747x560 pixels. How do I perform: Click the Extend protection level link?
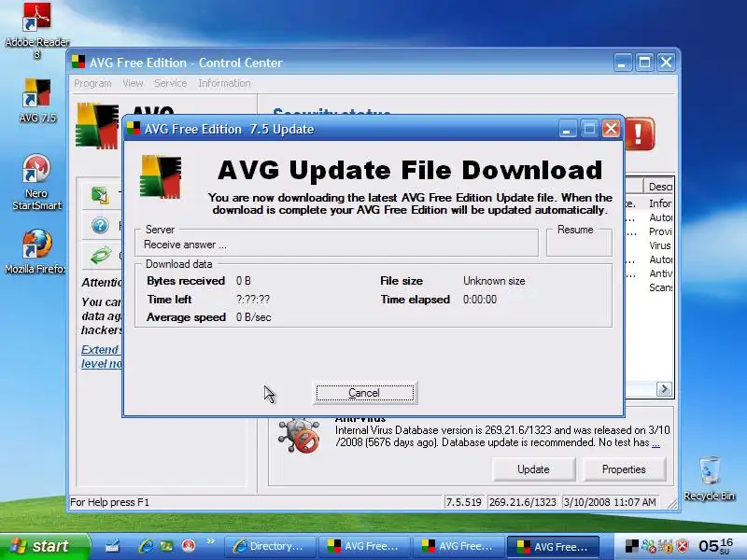coord(101,357)
